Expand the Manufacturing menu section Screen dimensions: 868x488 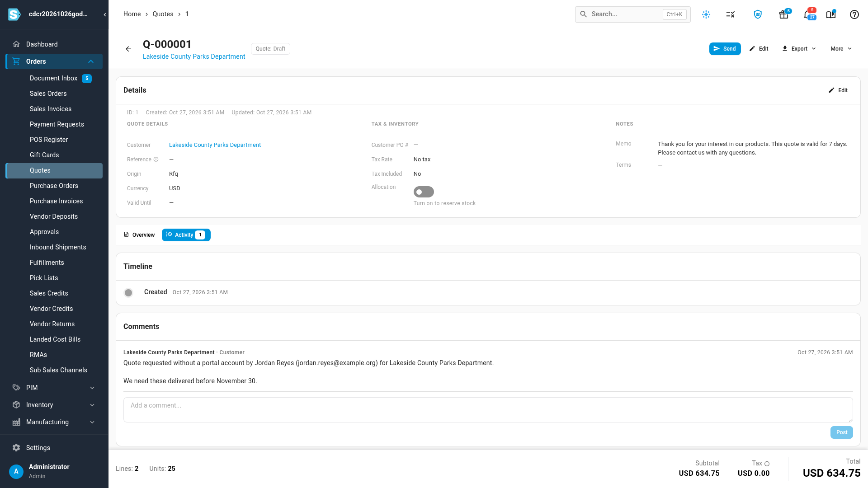[54, 422]
